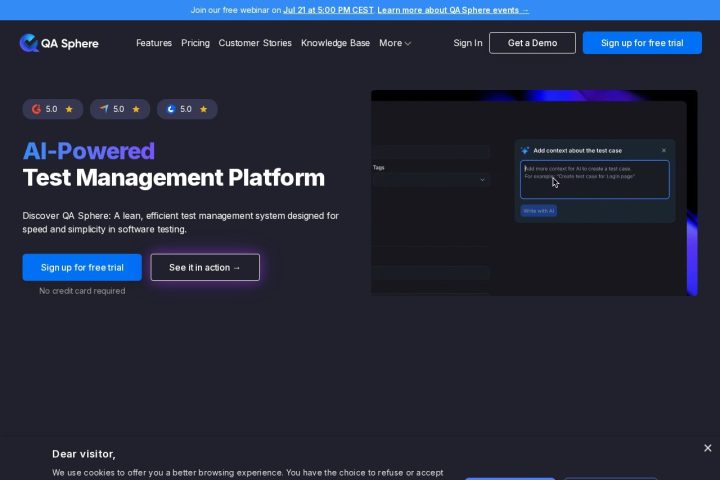The image size is (720, 480).
Task: Click hero Sign up for free trial button
Action: [x=82, y=267]
